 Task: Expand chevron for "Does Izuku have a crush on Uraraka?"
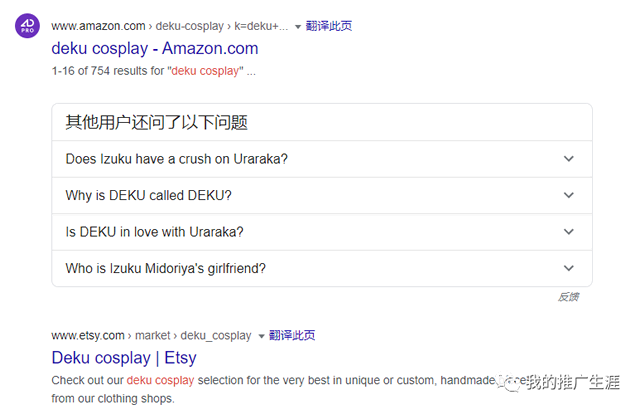[x=569, y=159]
